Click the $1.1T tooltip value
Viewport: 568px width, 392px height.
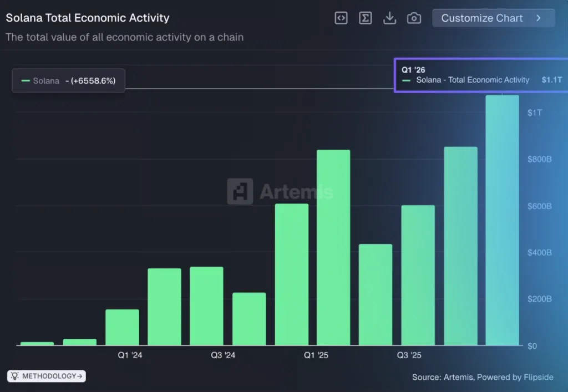point(552,80)
